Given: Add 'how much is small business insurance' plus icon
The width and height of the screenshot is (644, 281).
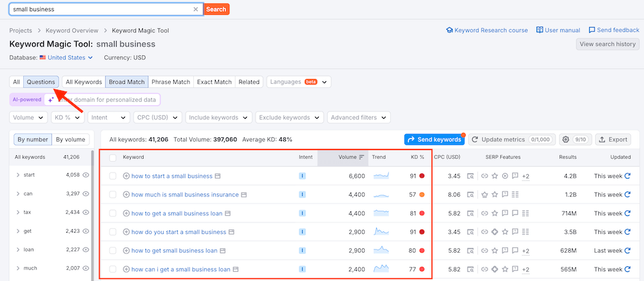Looking at the screenshot, I should tap(126, 195).
